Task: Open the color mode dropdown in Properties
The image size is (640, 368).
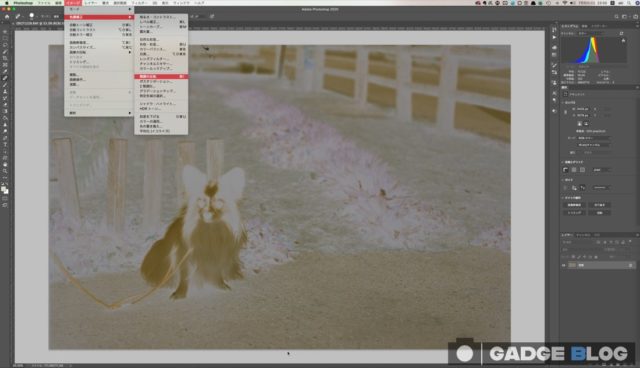Action: pos(594,138)
